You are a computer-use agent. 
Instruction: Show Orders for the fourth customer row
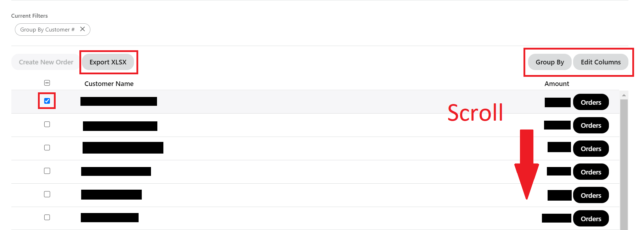591,172
